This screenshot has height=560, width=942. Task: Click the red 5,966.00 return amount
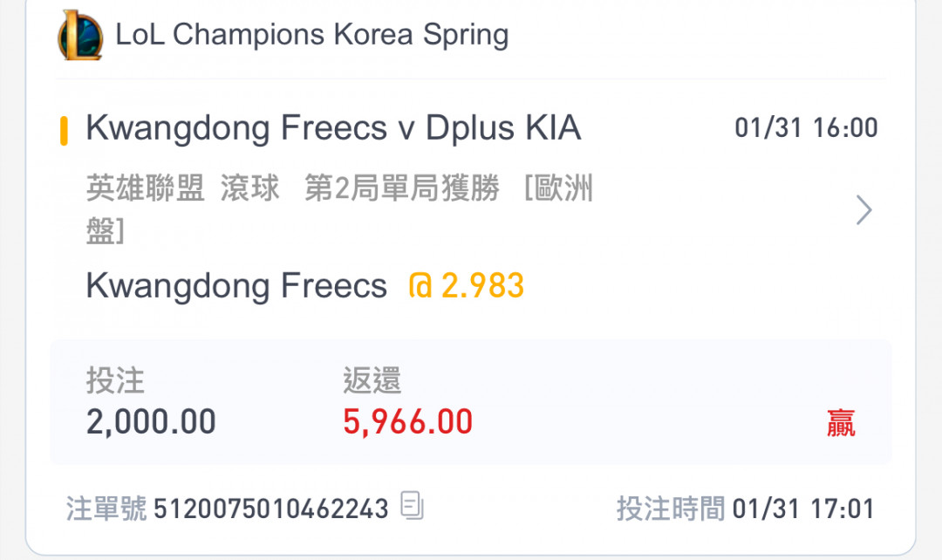pyautogui.click(x=408, y=422)
